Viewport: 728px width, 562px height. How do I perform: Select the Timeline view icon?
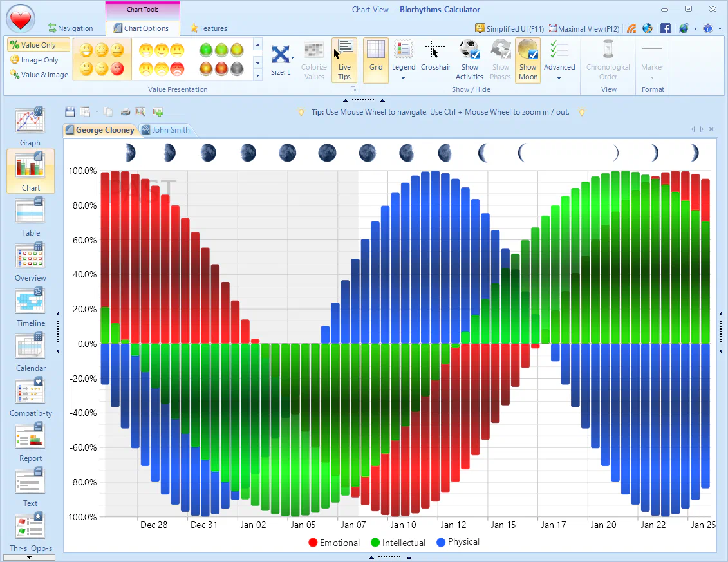point(30,306)
